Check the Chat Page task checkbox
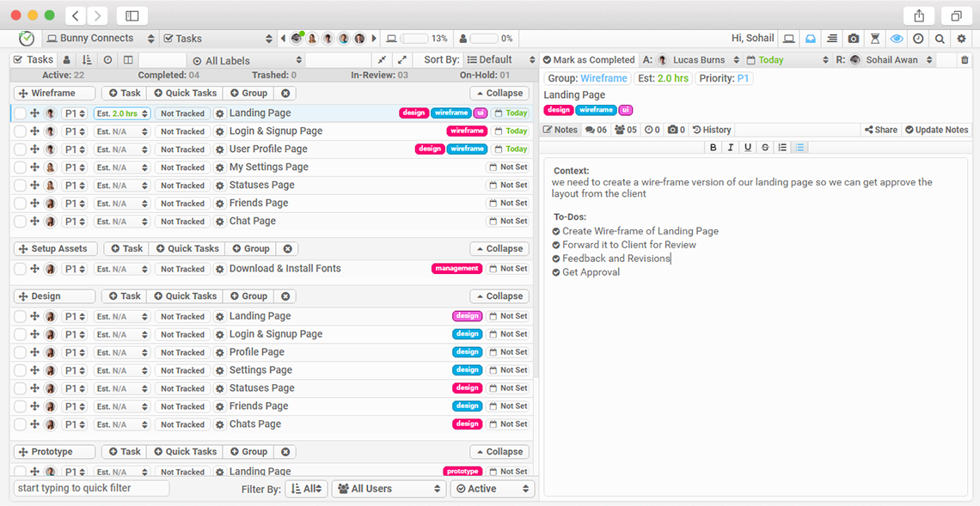Image resolution: width=980 pixels, height=506 pixels. tap(21, 221)
